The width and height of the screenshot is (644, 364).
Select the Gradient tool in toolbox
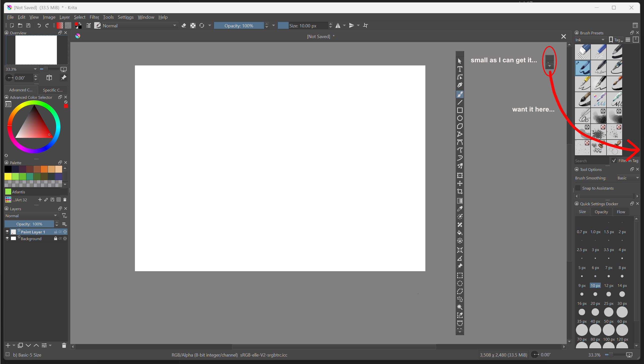(459, 201)
